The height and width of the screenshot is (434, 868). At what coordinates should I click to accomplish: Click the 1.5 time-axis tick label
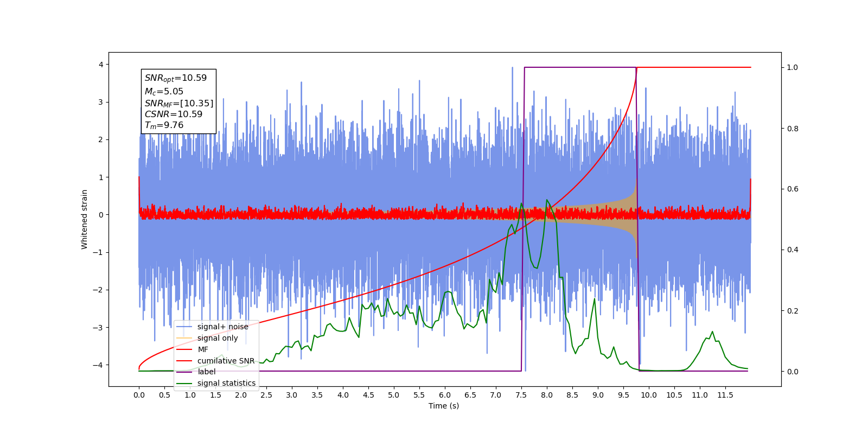point(215,395)
